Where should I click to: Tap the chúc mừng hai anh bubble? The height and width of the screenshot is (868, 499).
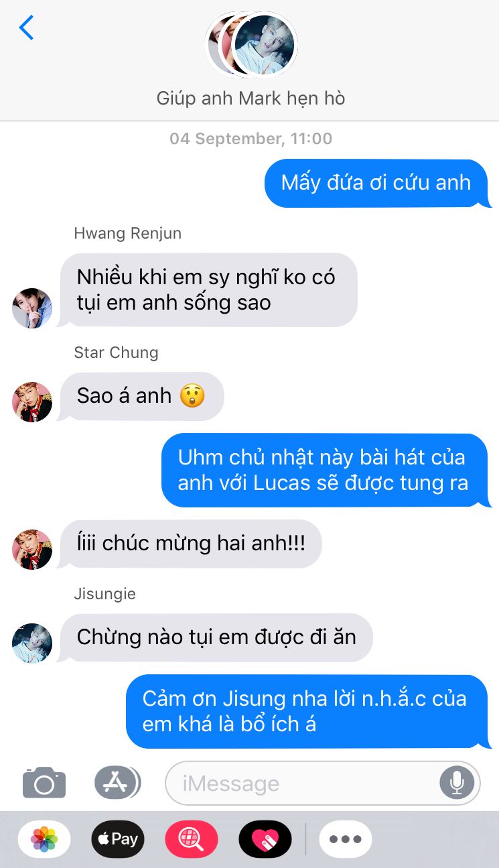[190, 544]
